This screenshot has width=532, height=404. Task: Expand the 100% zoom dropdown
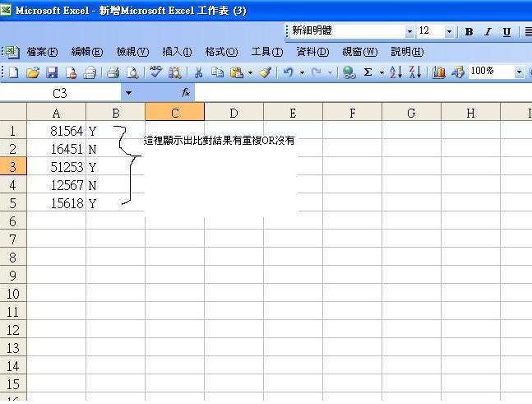519,72
